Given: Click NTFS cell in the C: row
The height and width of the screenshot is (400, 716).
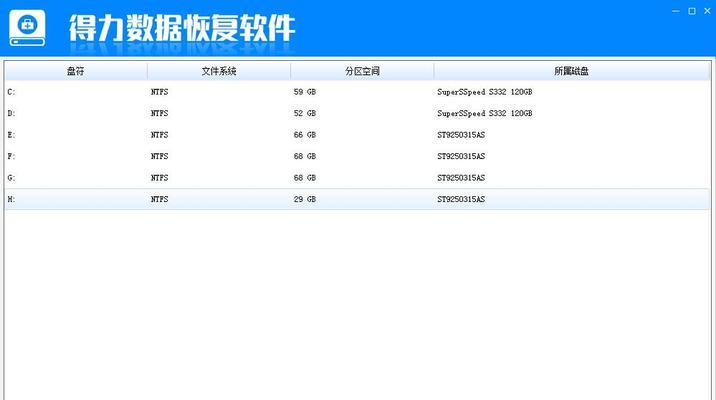Looking at the screenshot, I should (x=159, y=92).
